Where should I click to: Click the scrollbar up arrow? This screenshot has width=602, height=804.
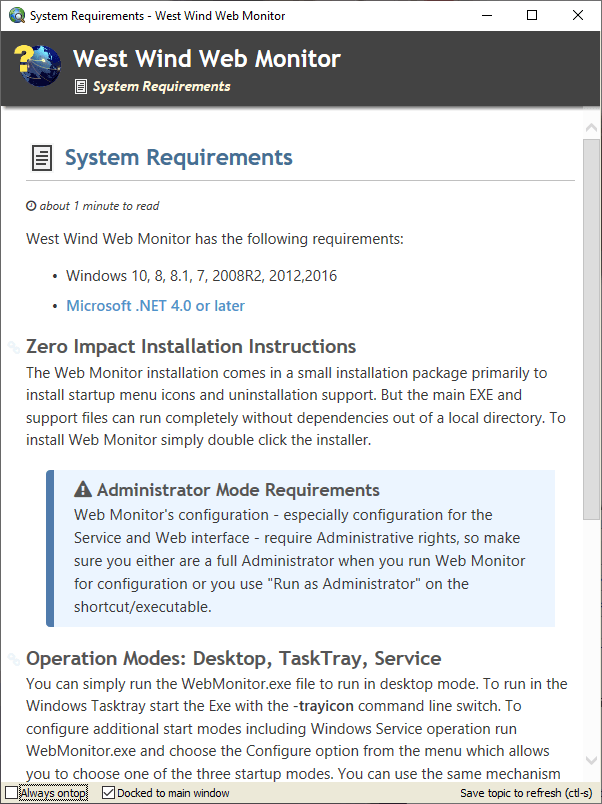click(591, 127)
